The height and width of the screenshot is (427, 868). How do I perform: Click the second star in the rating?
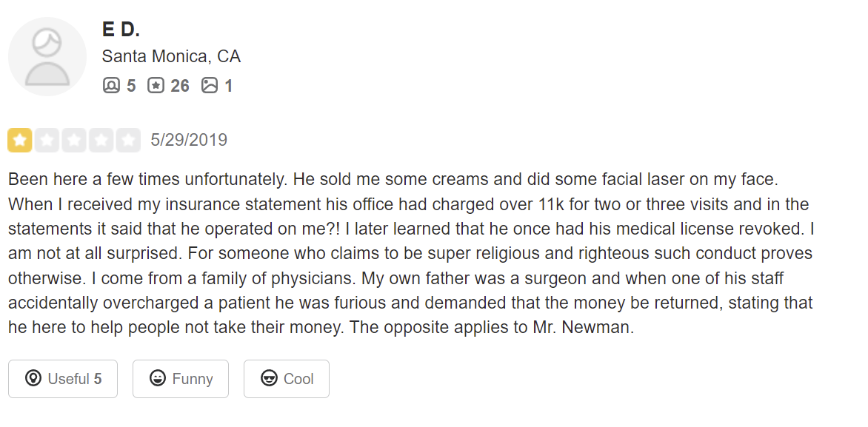click(47, 140)
